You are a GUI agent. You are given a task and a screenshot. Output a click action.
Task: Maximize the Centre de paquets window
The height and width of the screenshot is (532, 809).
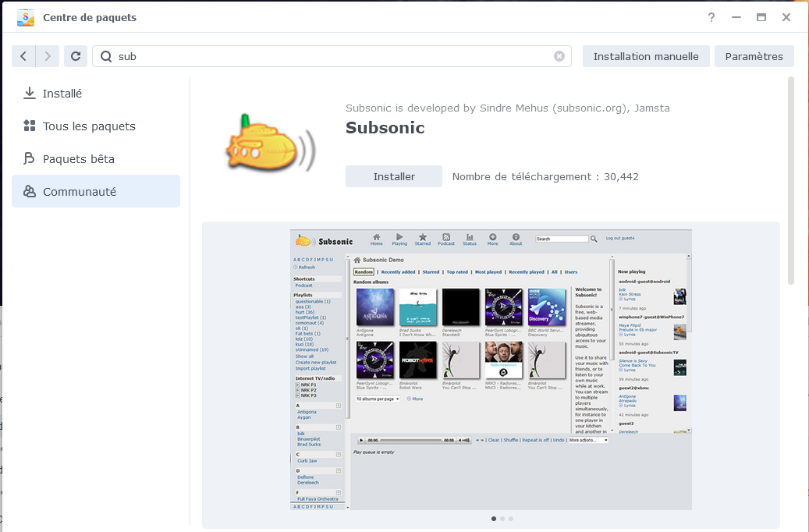[761, 17]
